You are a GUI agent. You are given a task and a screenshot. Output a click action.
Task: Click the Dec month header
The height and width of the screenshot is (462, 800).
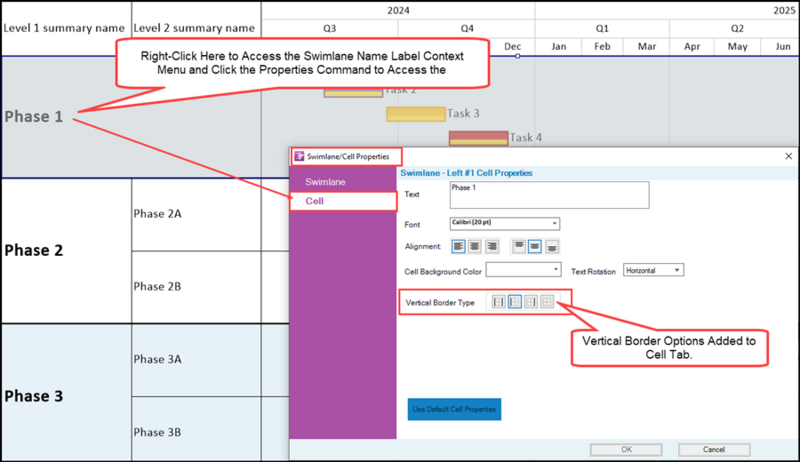coord(512,46)
